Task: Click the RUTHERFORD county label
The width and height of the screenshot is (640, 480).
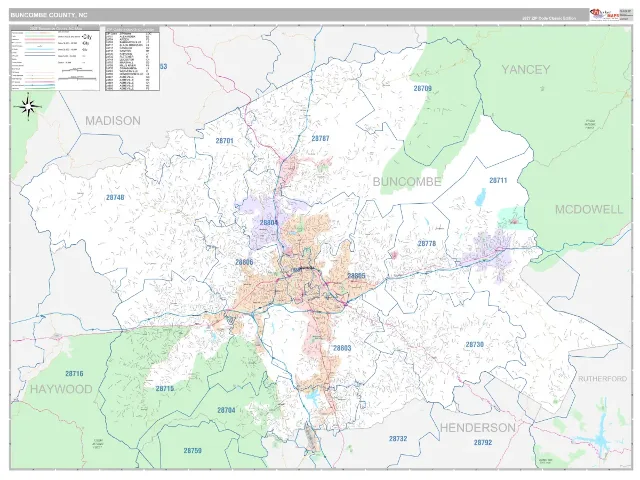Action: coord(602,379)
